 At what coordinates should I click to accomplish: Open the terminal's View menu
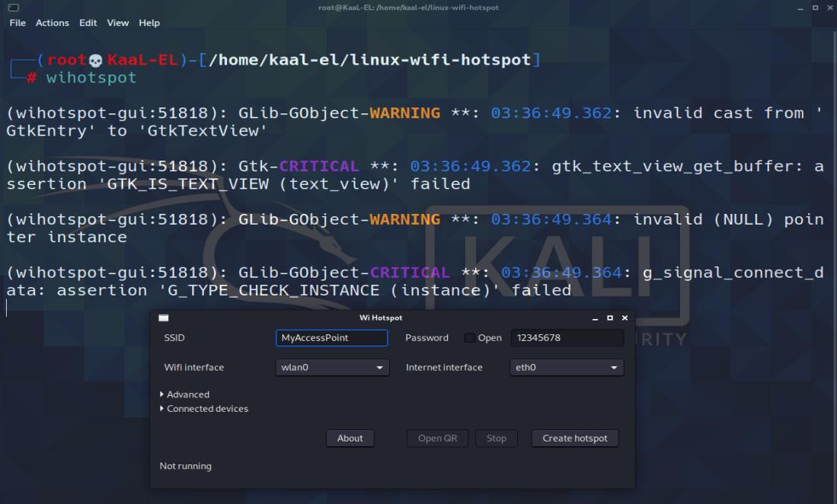(x=117, y=23)
